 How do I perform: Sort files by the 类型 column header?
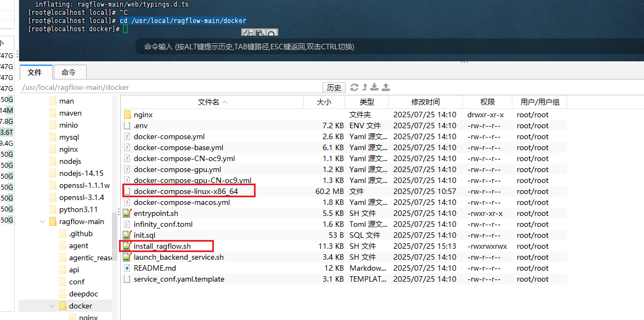(367, 102)
